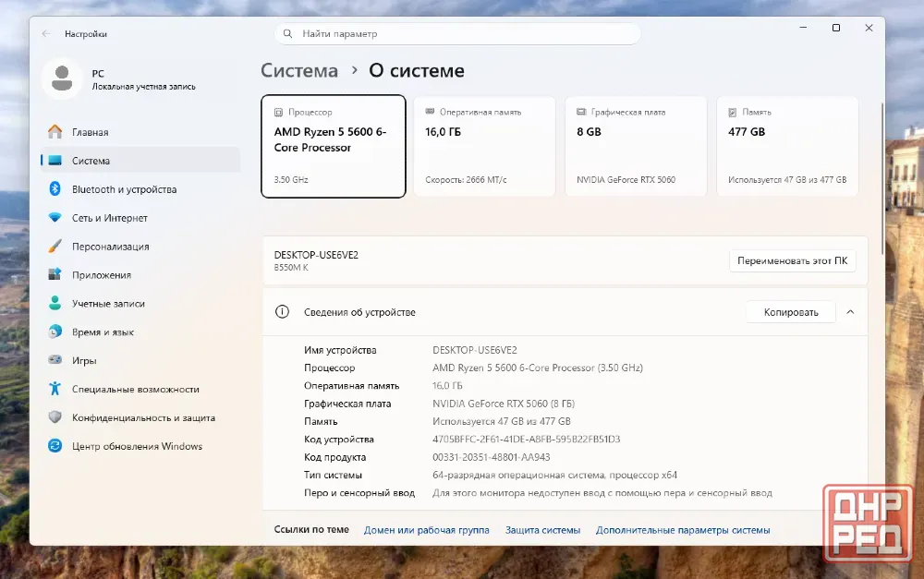The image size is (924, 579).
Task: Click Переименовать этот ПК button
Action: point(793,260)
